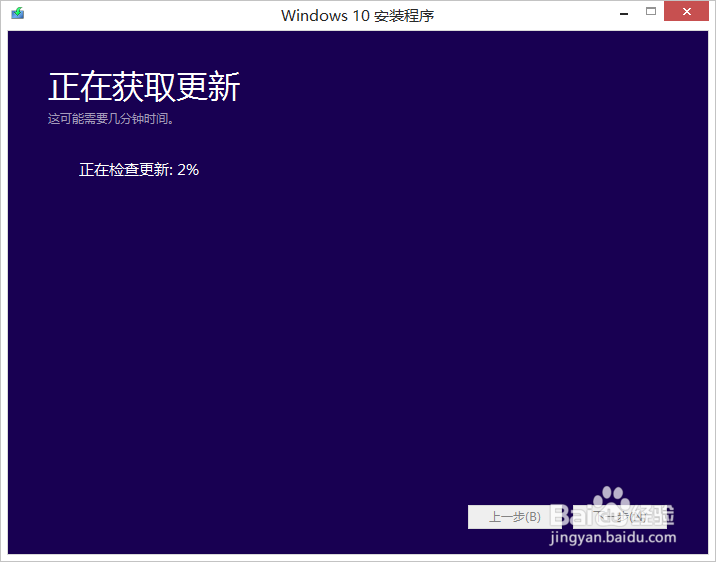Viewport: 716px width, 562px height.
Task: Maximize the Windows 10 安装程序 window
Action: pos(651,12)
